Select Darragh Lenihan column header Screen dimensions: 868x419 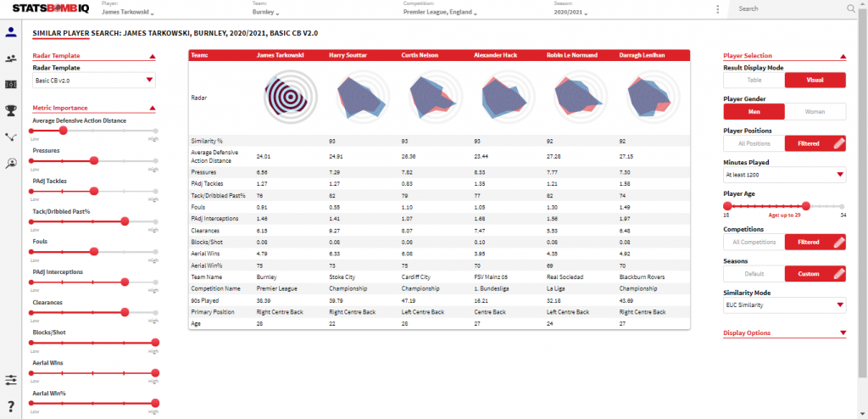(641, 55)
